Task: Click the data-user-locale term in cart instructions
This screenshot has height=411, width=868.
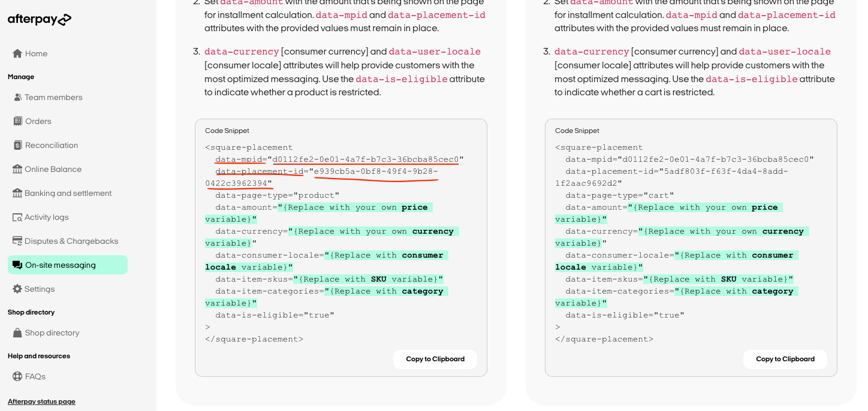Action: tap(785, 52)
